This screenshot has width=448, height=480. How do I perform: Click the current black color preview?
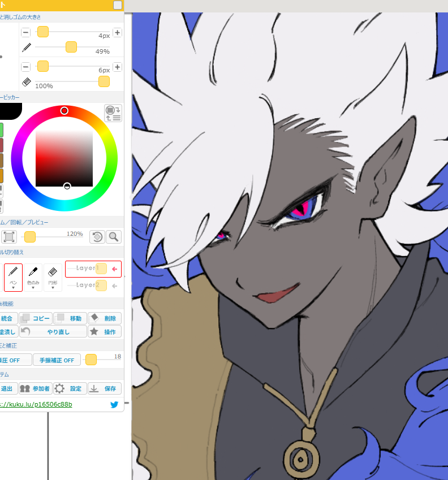10,111
